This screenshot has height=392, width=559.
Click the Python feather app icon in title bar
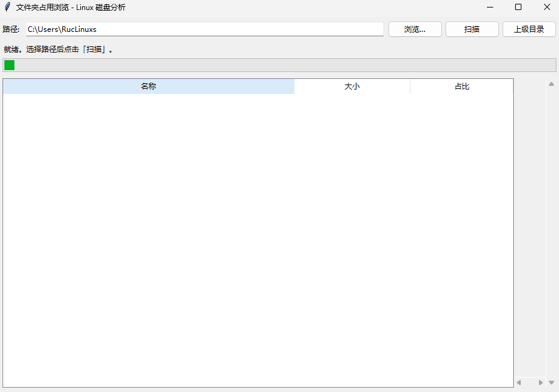point(9,7)
